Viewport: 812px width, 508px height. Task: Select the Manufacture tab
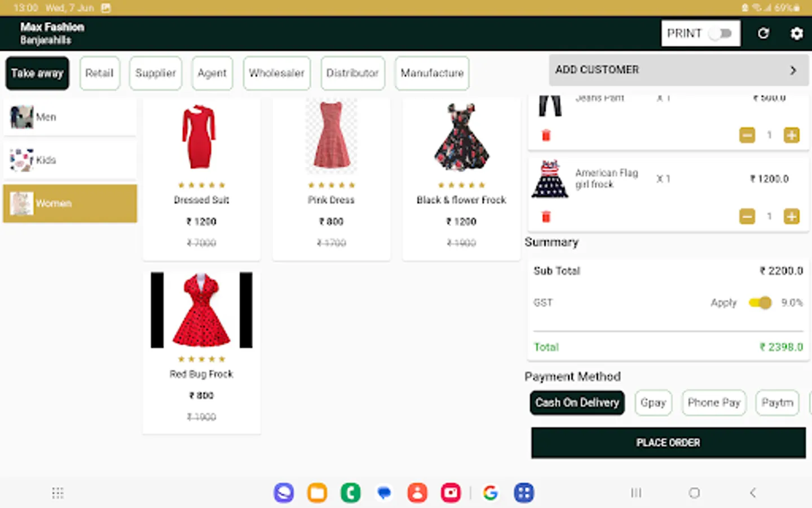[x=432, y=73]
